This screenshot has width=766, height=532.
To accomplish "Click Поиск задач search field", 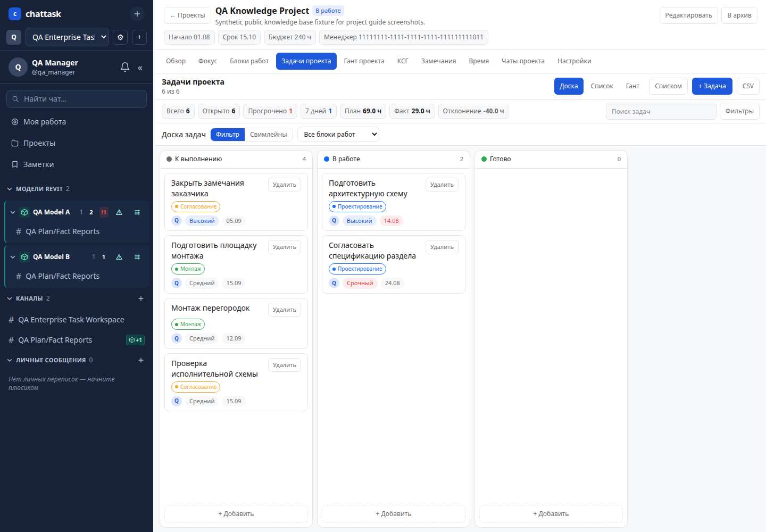I will point(661,111).
